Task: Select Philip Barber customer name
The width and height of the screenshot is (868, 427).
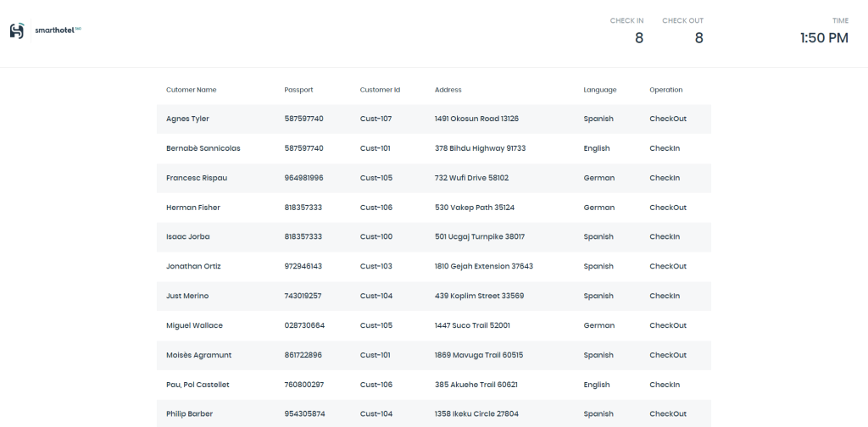Action: tap(189, 413)
